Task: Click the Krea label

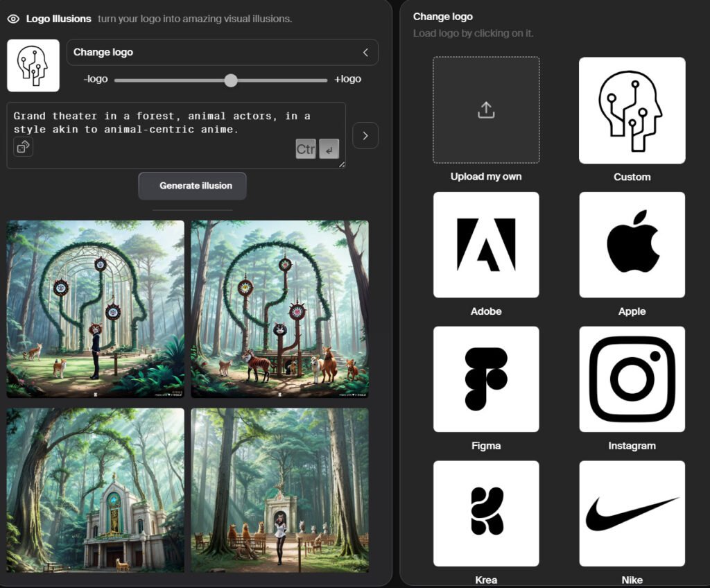Action: [x=486, y=580]
